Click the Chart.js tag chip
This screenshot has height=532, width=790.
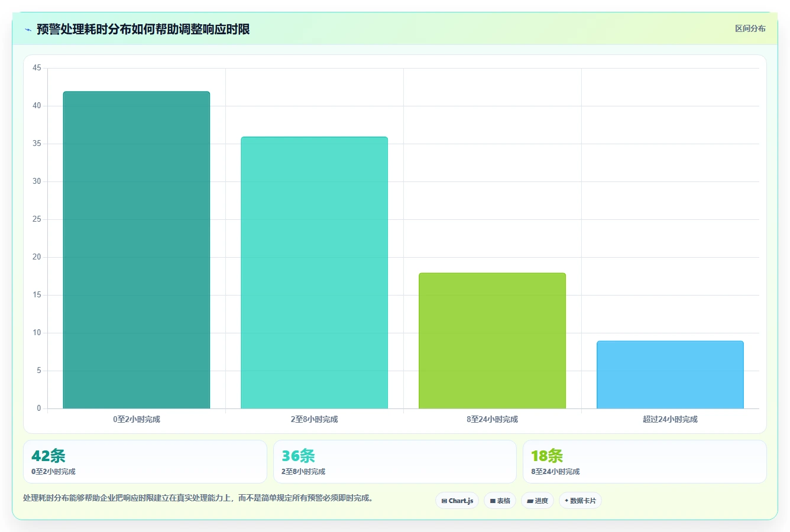click(457, 501)
